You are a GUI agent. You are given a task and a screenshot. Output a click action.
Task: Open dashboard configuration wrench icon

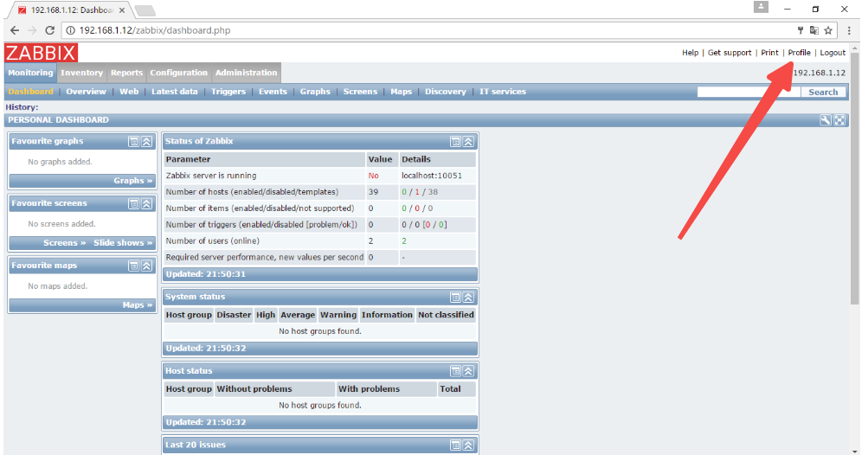pos(826,120)
